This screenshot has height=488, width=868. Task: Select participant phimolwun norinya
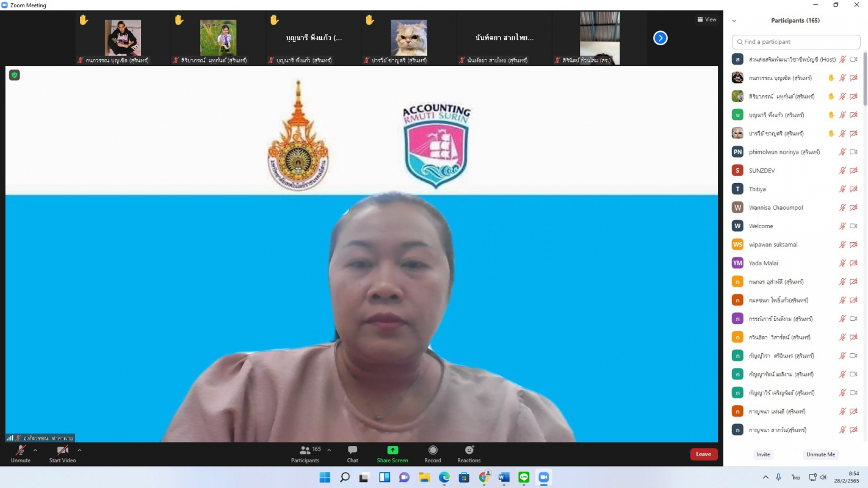coord(795,152)
